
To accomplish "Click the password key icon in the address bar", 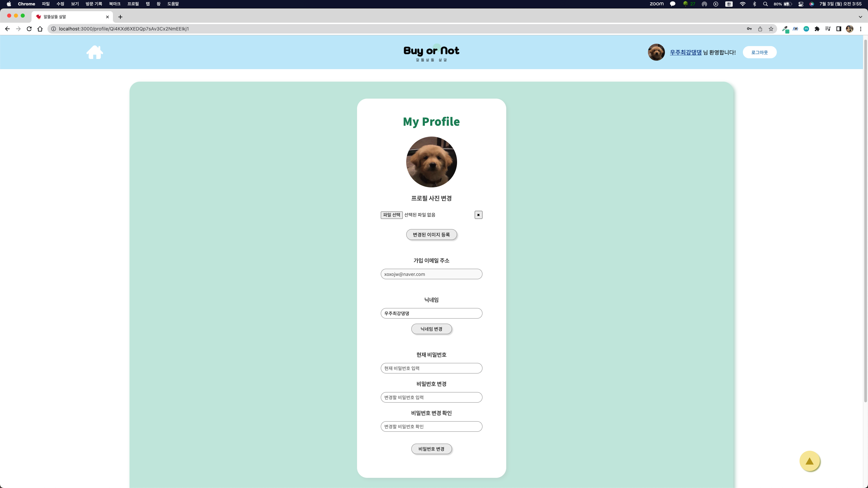I will (749, 29).
